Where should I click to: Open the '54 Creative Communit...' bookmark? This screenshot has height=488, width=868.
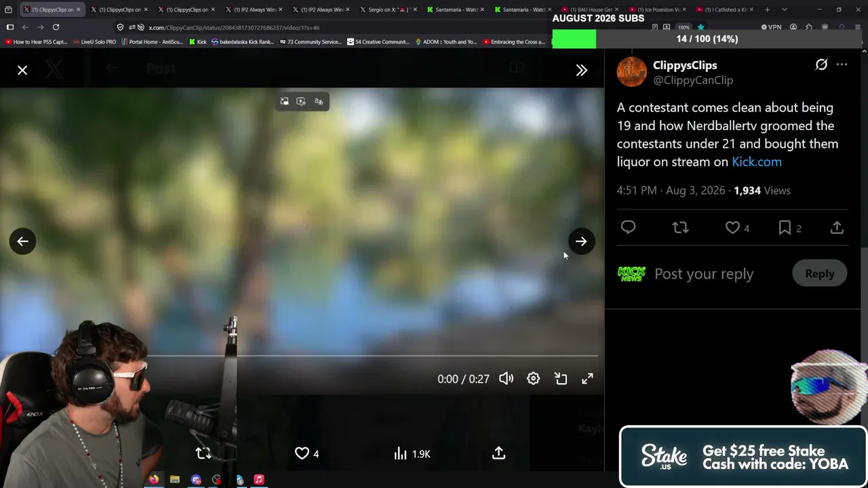coord(378,42)
